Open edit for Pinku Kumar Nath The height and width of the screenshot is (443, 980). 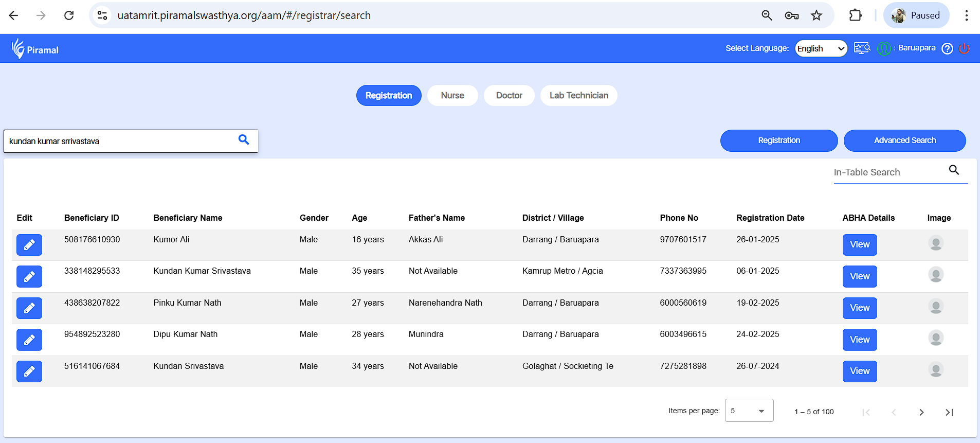(29, 308)
